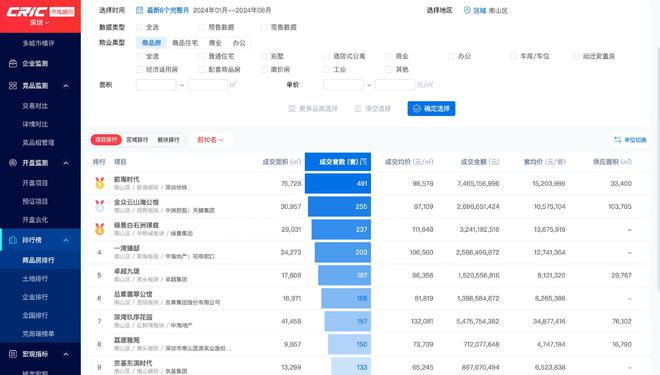Tick the 别墅 checkbox
Viewport: 660px width, 375px height.
tap(264, 56)
